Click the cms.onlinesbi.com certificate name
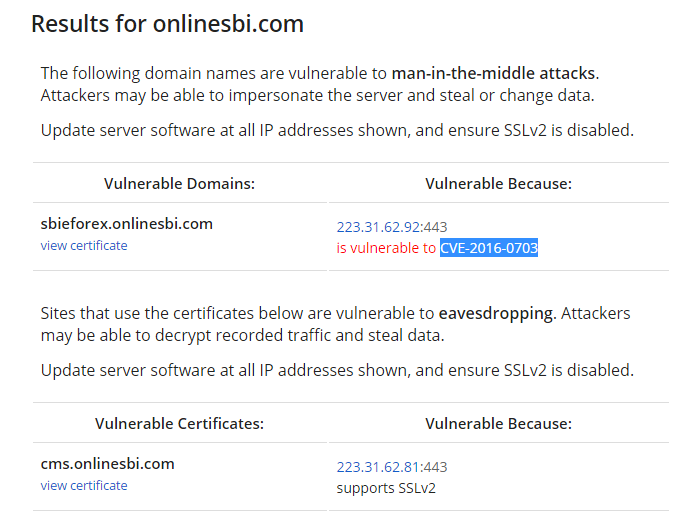Image resolution: width=679 pixels, height=517 pixels. click(108, 464)
